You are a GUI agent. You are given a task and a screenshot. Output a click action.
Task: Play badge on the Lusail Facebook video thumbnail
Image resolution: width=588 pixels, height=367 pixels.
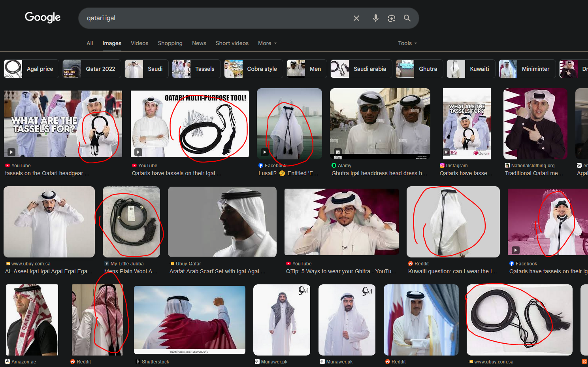pos(265,152)
